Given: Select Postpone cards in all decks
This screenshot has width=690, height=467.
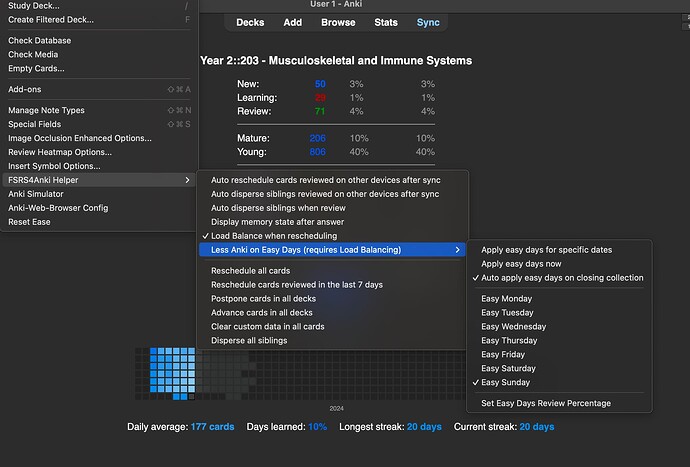Looking at the screenshot, I should [263, 298].
